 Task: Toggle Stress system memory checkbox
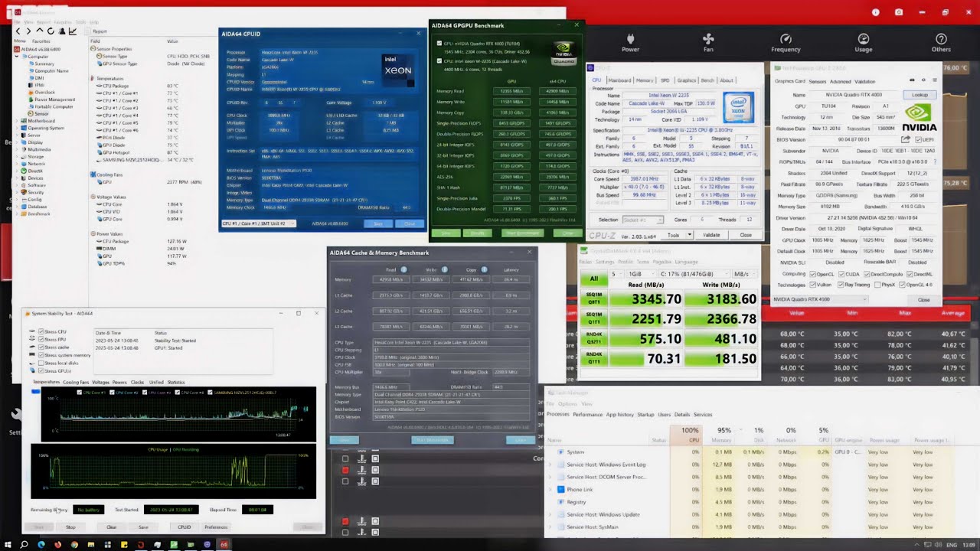point(41,355)
